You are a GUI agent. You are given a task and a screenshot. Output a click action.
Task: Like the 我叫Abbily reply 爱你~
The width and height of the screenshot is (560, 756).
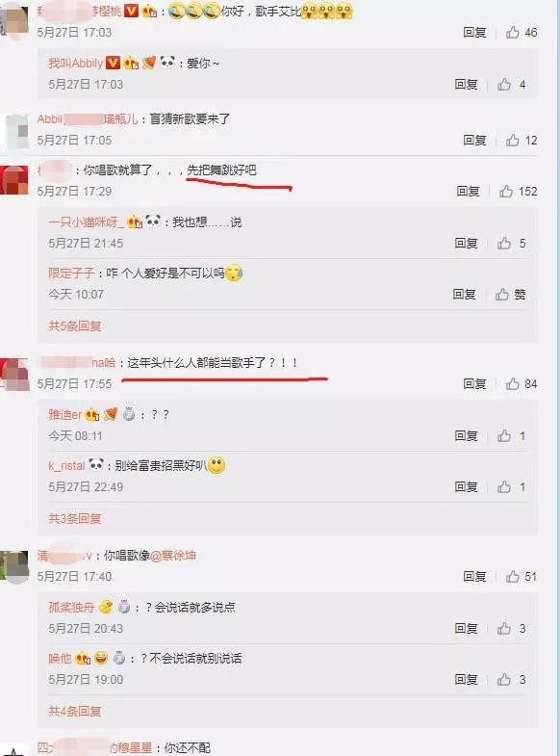point(504,85)
